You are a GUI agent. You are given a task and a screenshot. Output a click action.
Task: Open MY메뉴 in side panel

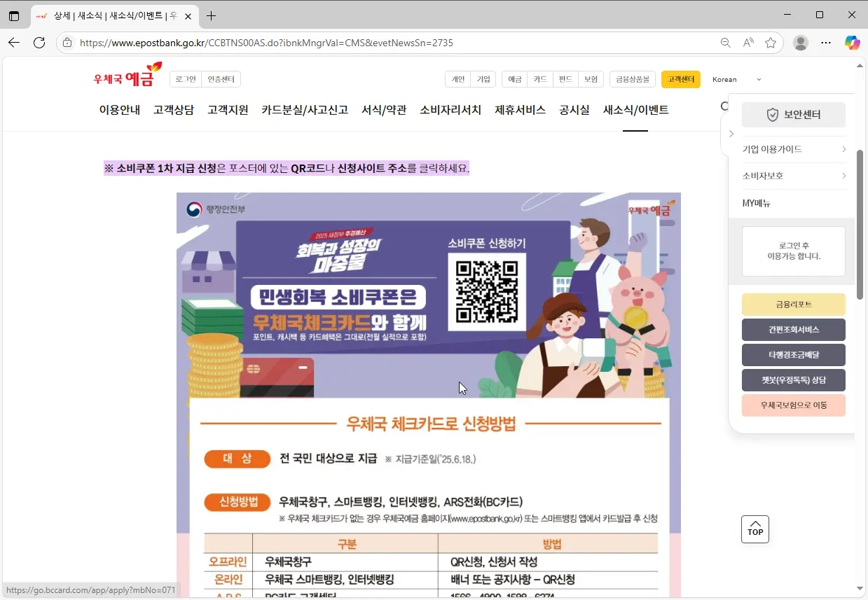tap(757, 204)
